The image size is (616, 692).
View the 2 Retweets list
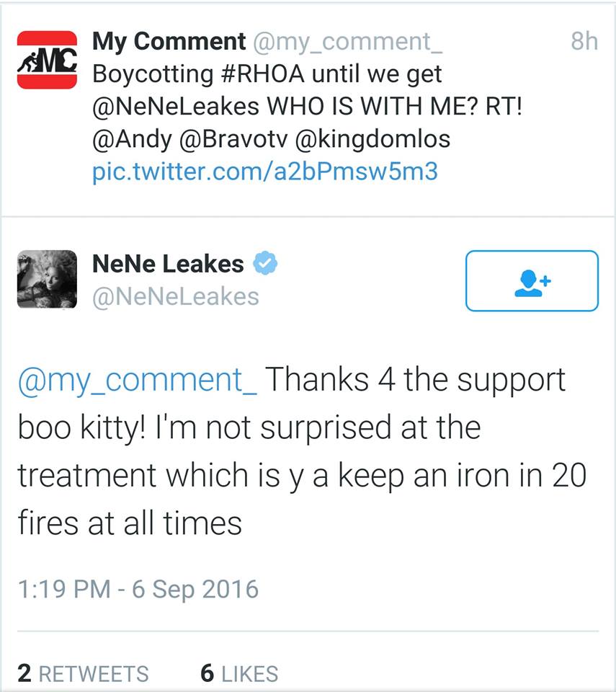point(84,673)
